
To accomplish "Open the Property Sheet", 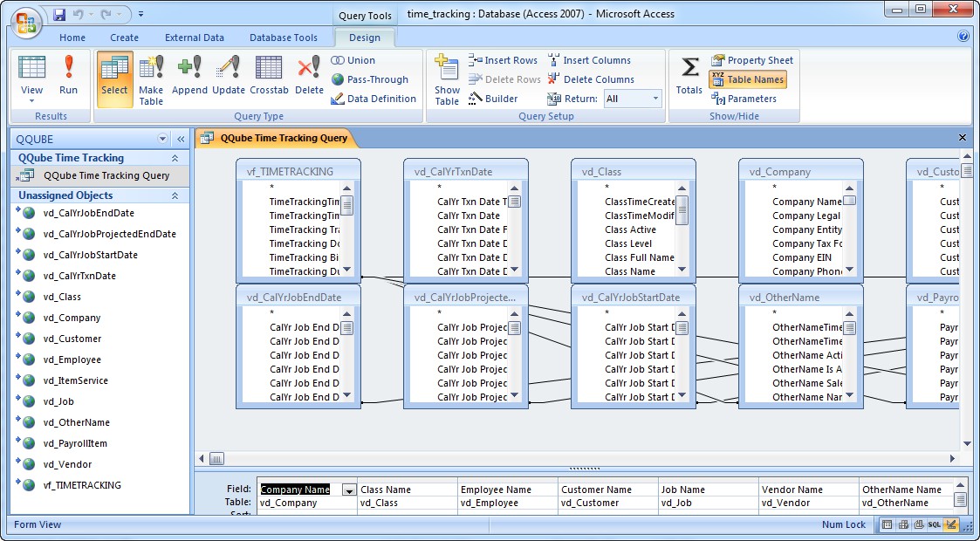I will [752, 60].
